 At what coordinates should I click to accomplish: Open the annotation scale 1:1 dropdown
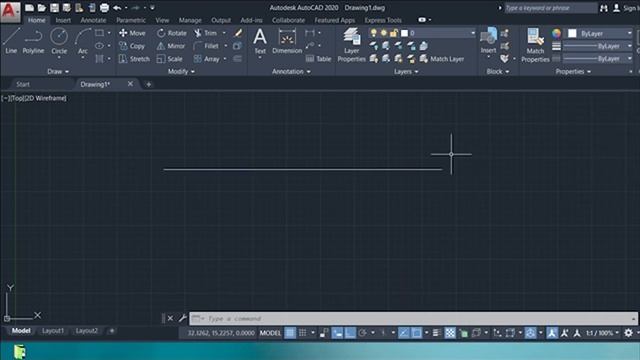[x=602, y=333]
